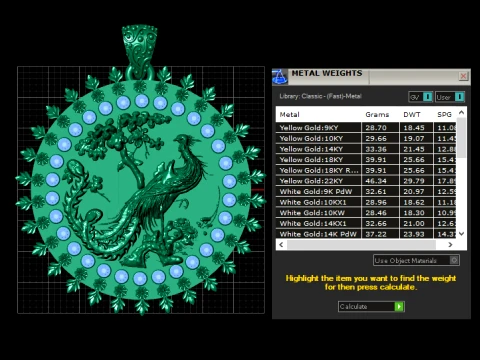Viewport: 480px width, 360px height.
Task: Sort by the SPG column header
Action: [445, 115]
